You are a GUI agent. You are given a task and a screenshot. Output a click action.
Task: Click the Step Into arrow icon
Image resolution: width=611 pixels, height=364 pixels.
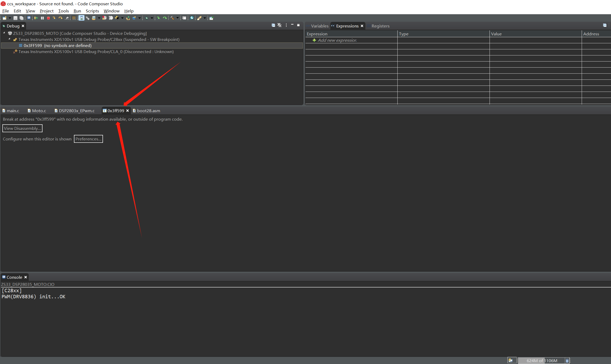click(x=54, y=18)
